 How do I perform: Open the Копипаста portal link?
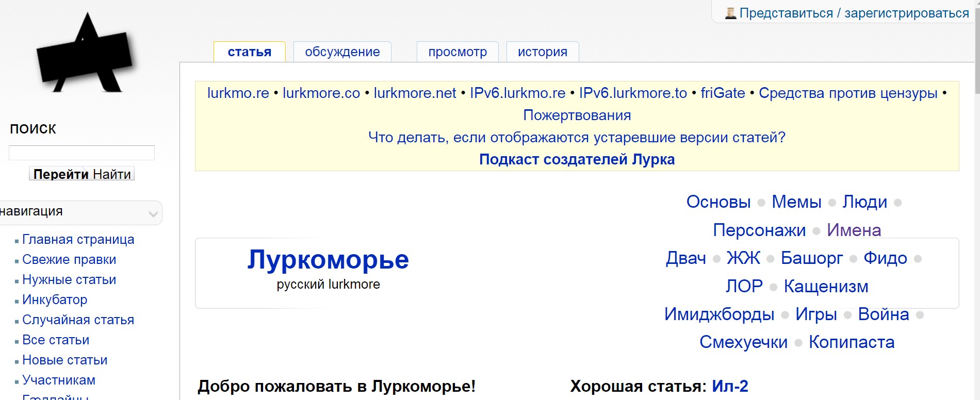point(852,342)
